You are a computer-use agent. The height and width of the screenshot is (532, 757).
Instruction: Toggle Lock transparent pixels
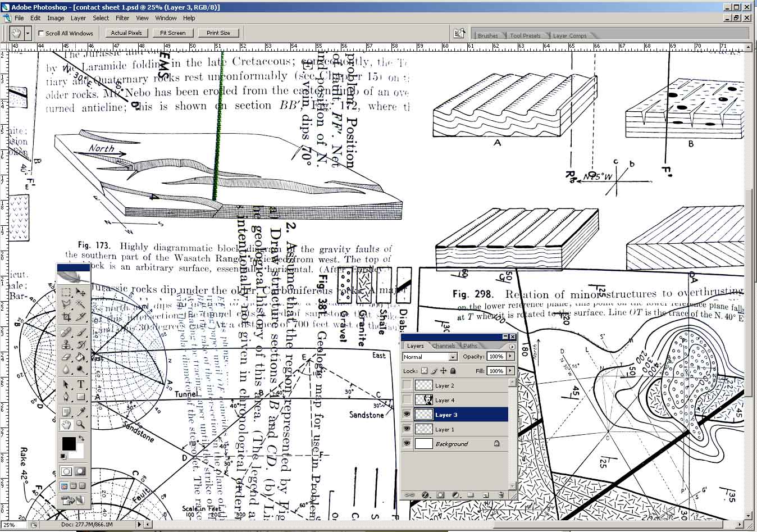point(424,371)
